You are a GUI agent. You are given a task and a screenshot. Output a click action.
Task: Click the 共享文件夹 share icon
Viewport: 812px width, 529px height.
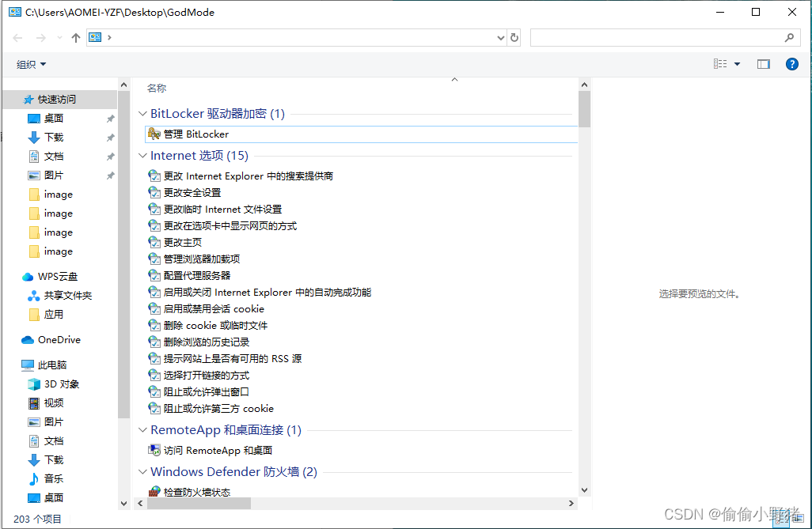(34, 296)
